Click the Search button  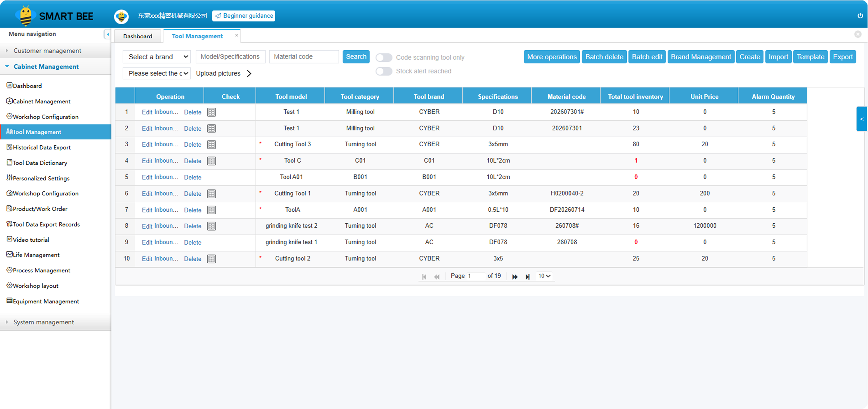pos(356,57)
